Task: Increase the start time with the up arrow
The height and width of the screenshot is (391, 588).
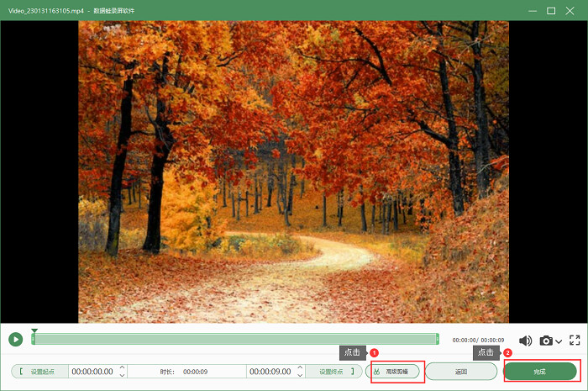Action: (x=123, y=367)
